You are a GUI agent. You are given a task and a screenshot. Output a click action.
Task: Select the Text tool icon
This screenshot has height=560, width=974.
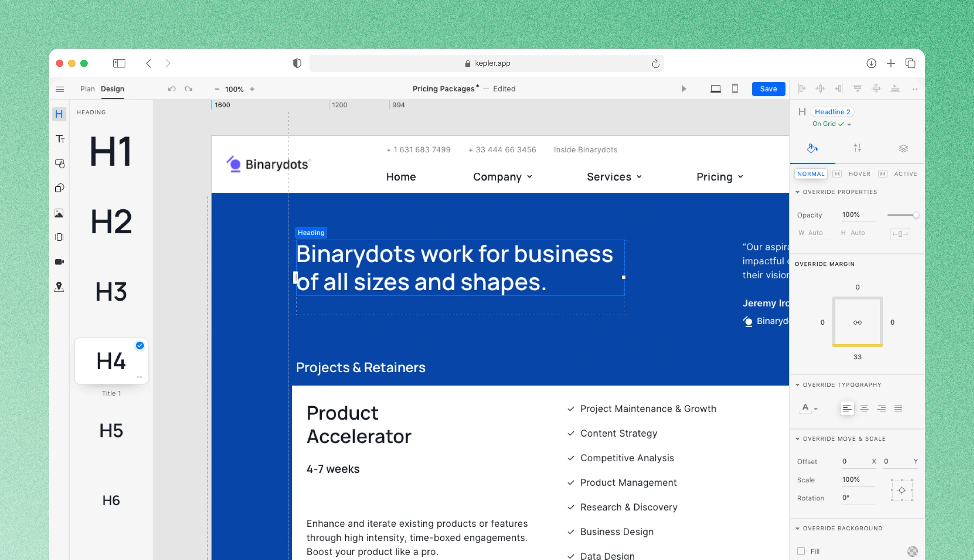pyautogui.click(x=60, y=139)
